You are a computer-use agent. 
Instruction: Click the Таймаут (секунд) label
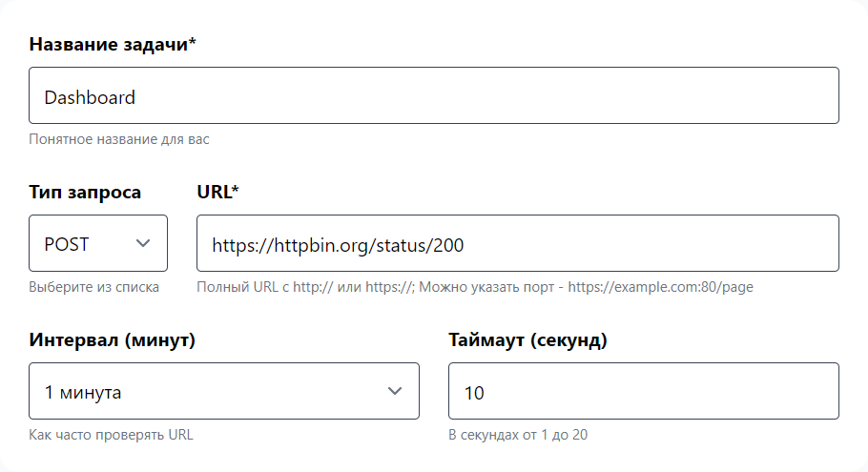pyautogui.click(x=527, y=339)
